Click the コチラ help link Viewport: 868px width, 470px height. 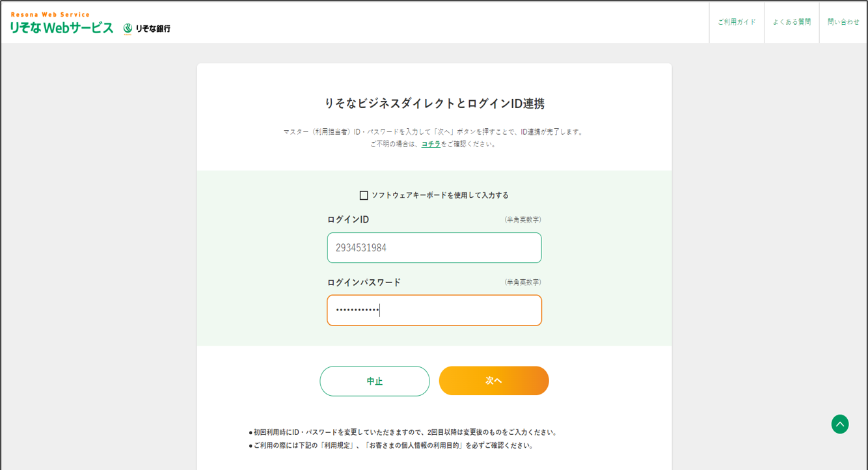point(431,145)
